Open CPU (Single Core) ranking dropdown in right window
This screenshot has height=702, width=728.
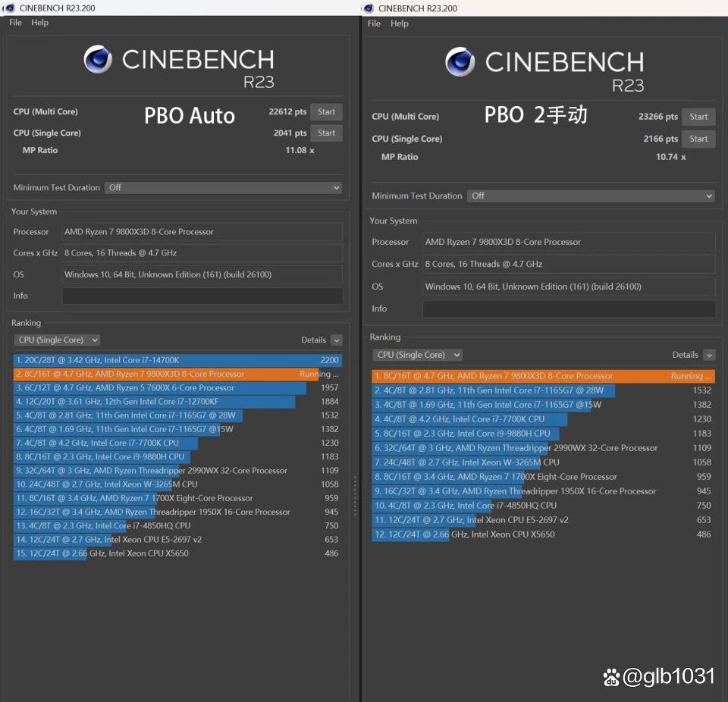[x=417, y=355]
